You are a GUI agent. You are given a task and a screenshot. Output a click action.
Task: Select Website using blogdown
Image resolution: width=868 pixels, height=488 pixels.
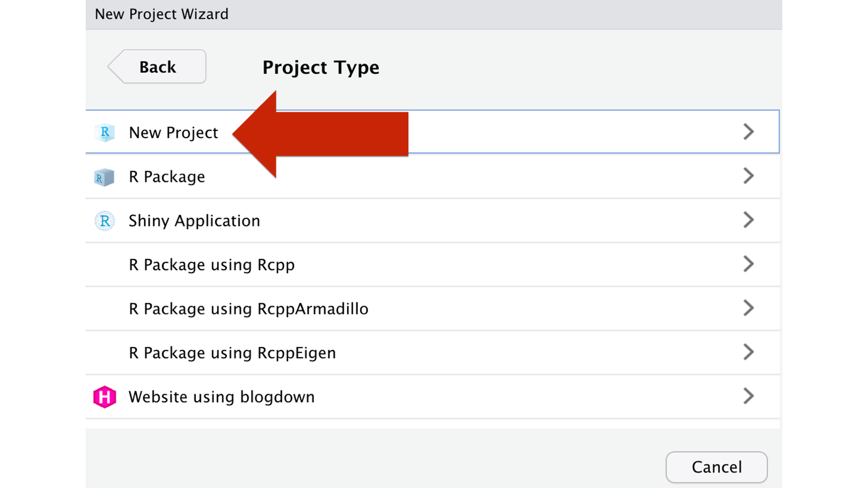coord(432,396)
